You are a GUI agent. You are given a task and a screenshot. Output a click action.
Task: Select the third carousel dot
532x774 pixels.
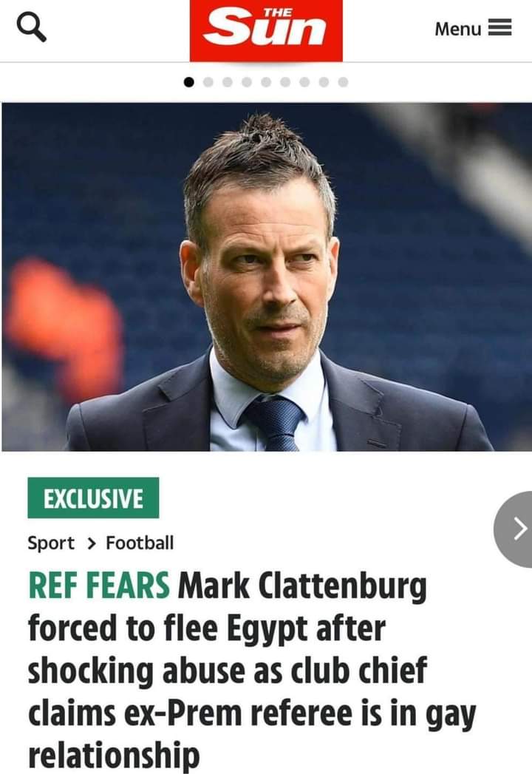coord(228,82)
